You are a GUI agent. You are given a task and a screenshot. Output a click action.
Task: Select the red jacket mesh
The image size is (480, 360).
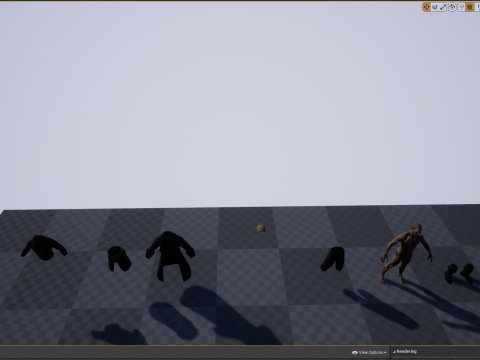(x=44, y=248)
